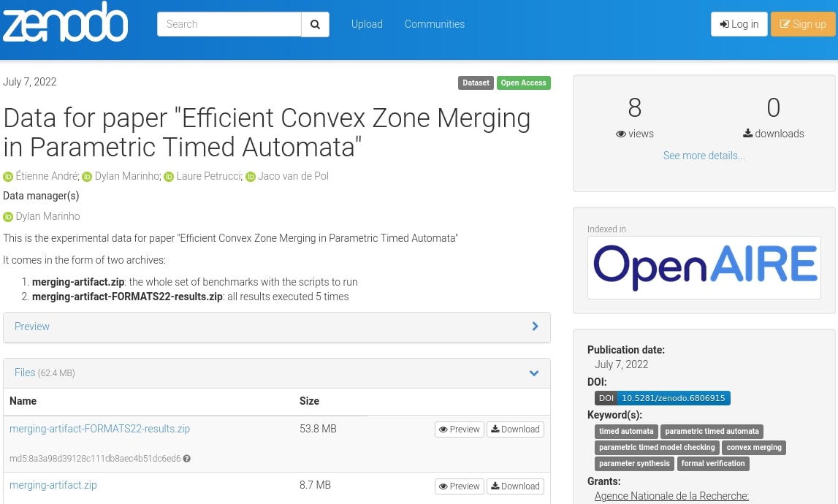Viewport: 838px width, 504px height.
Task: Click the Zenodo logo
Action: [65, 22]
